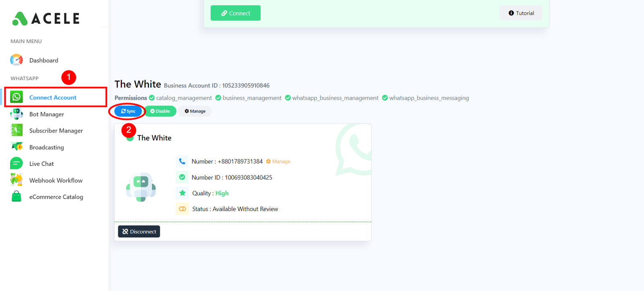The height and width of the screenshot is (291, 644).
Task: Click Status Available Without Review text
Action: [235, 209]
